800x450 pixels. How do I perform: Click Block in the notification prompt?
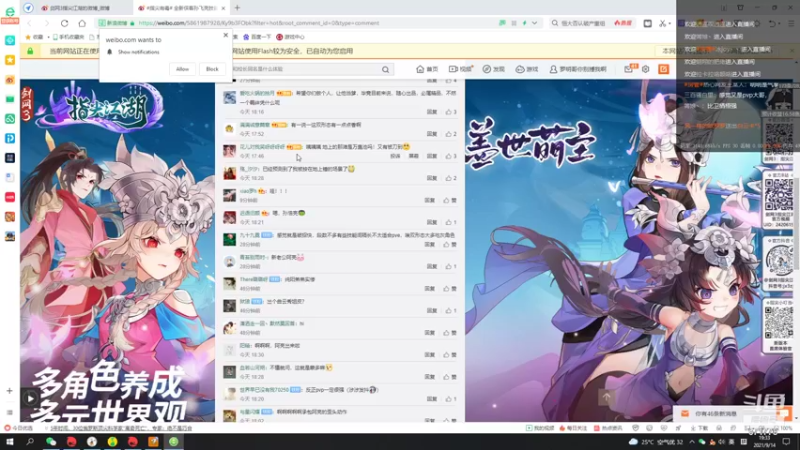pyautogui.click(x=212, y=69)
